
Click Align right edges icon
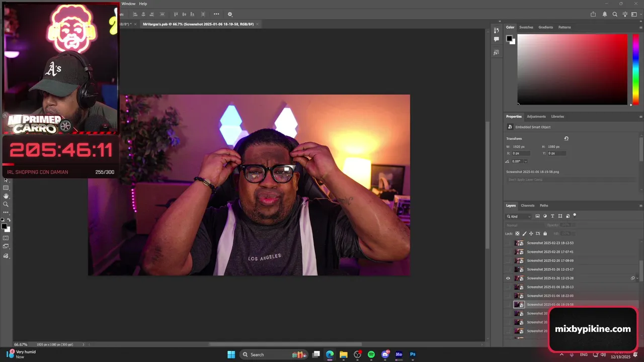(x=151, y=14)
